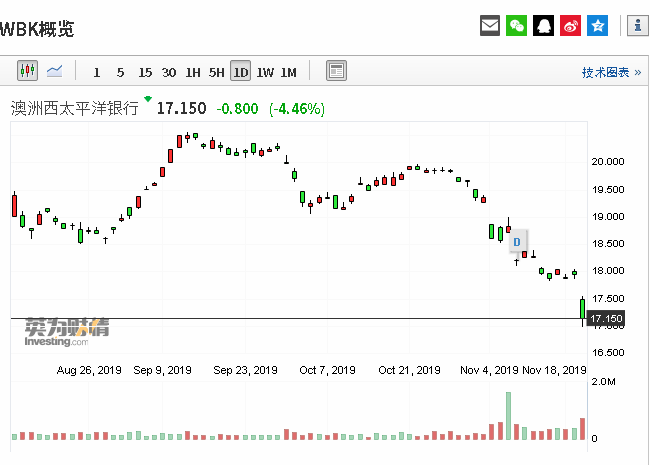650x465 pixels.
Task: Share page via email envelope icon
Action: [490, 26]
